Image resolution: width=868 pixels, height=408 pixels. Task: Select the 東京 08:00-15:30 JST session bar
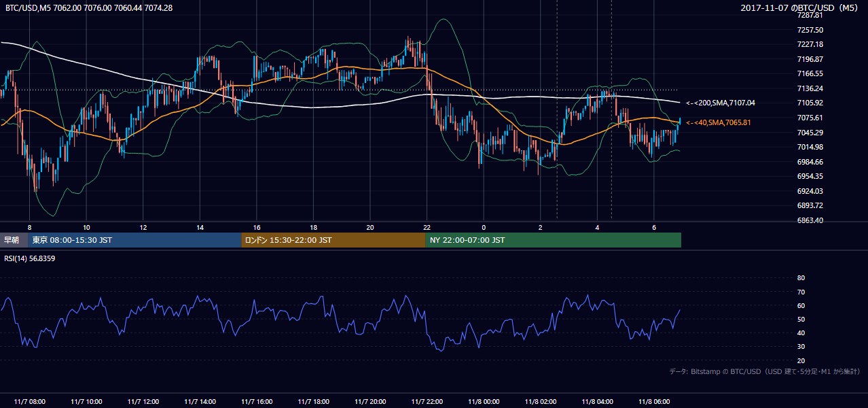(134, 240)
